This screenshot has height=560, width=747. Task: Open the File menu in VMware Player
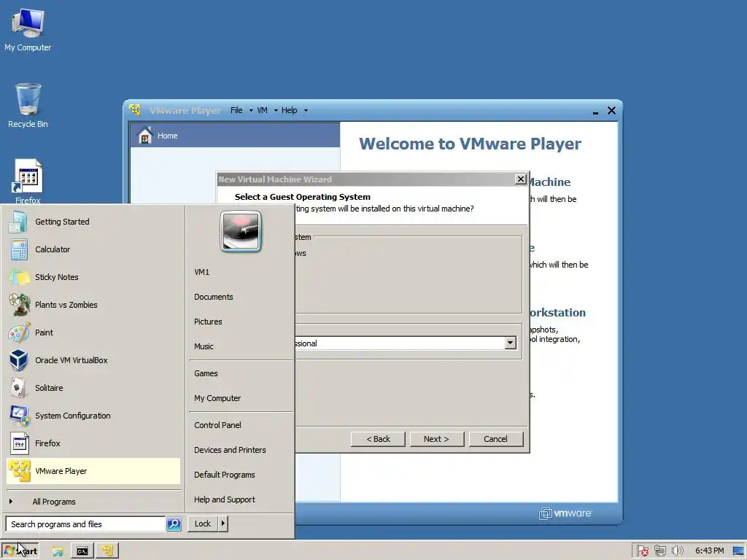[x=237, y=111]
